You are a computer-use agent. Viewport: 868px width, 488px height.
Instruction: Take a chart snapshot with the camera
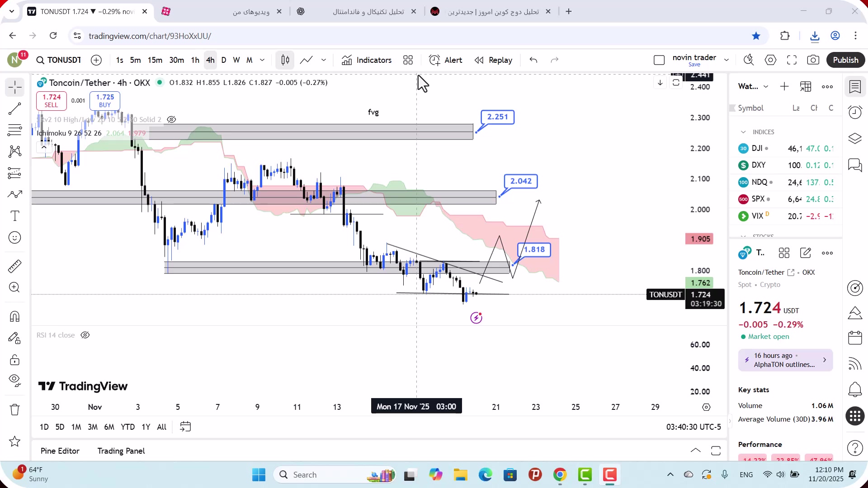point(813,60)
